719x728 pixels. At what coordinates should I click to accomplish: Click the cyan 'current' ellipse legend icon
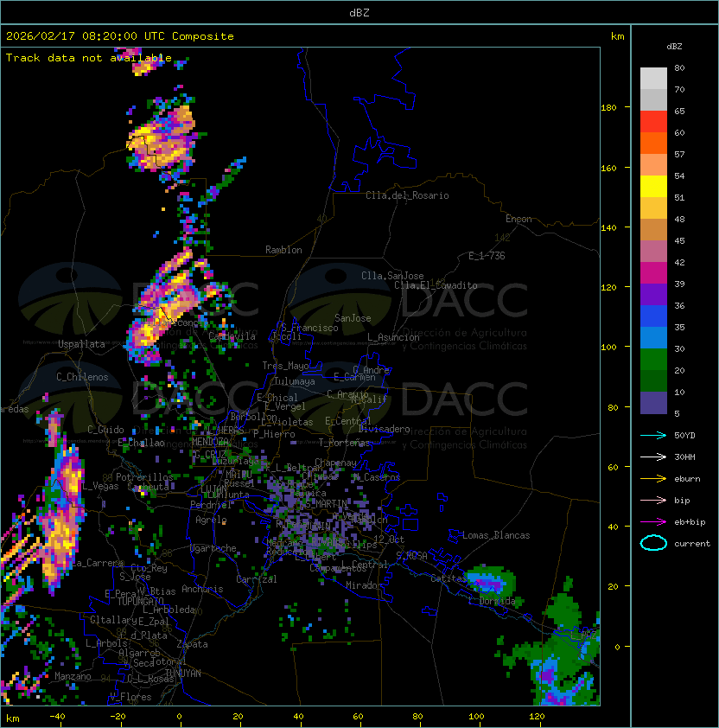tap(653, 543)
